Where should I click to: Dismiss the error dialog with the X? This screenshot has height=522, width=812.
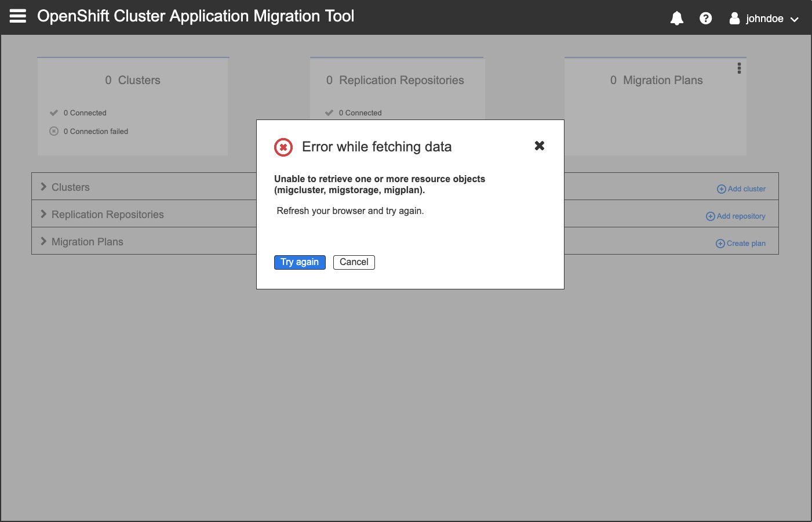540,146
